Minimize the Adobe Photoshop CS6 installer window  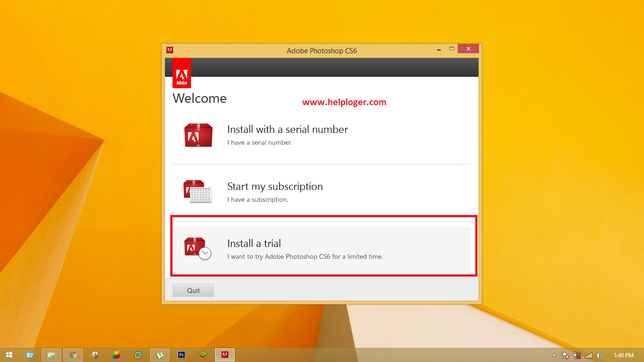coord(439,49)
